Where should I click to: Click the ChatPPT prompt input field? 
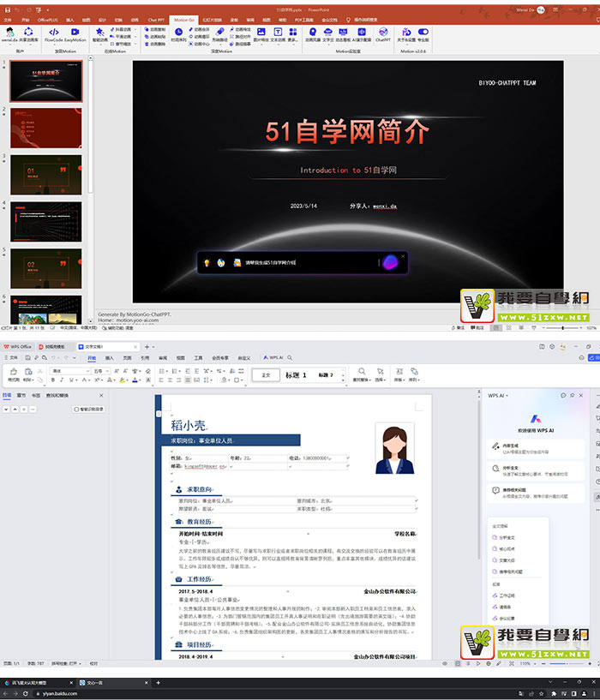click(310, 262)
